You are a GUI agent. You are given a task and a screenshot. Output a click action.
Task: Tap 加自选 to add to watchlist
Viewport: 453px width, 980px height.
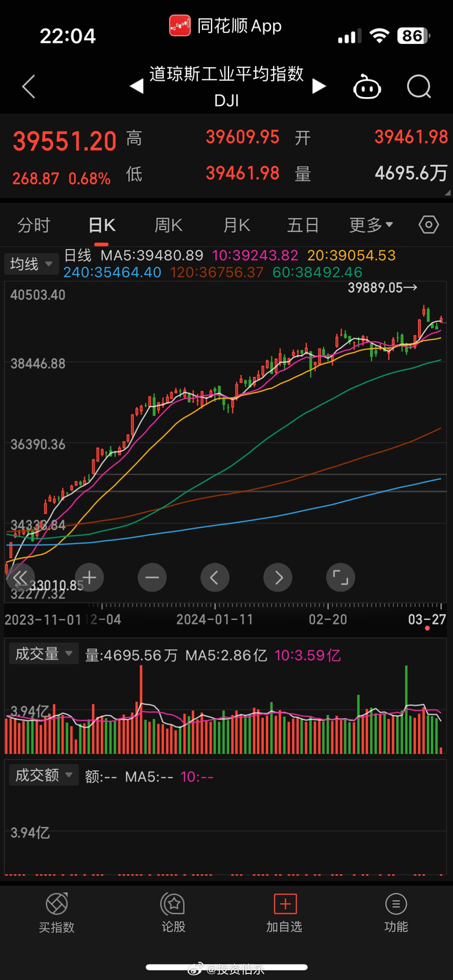pos(285,913)
